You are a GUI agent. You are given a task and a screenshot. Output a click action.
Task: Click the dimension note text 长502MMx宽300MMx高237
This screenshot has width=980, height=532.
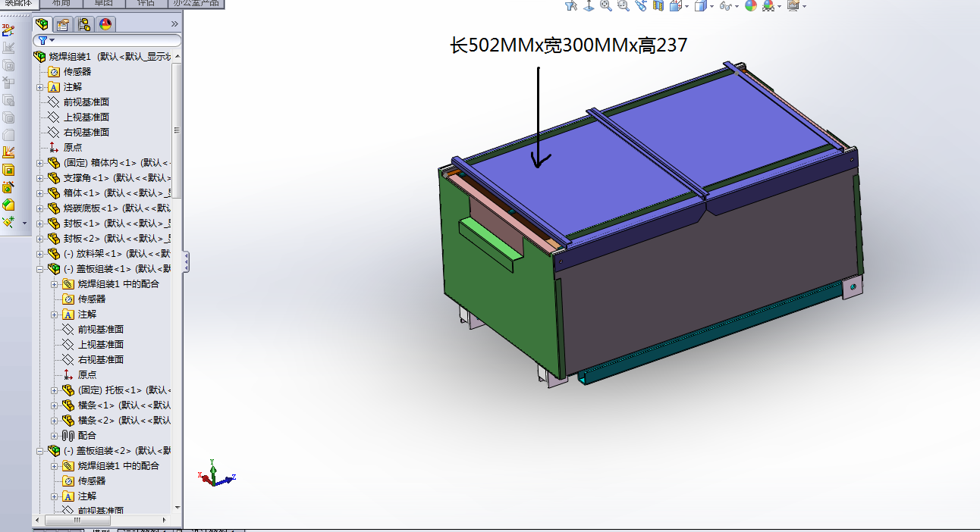[569, 45]
